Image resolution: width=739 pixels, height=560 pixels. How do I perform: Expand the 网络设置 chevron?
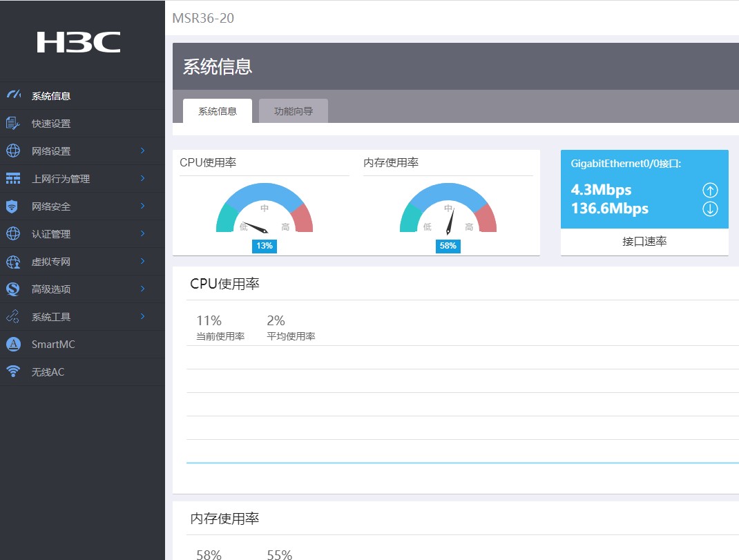click(143, 151)
